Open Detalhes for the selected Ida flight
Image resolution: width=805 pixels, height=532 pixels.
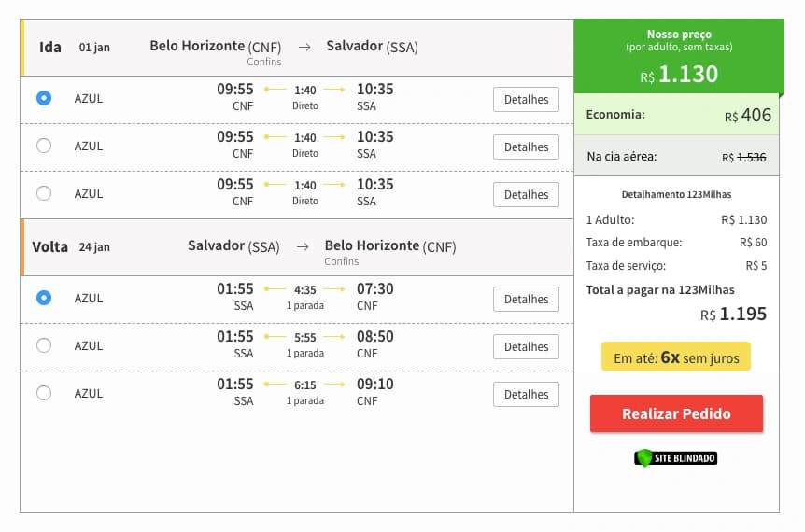coord(526,100)
